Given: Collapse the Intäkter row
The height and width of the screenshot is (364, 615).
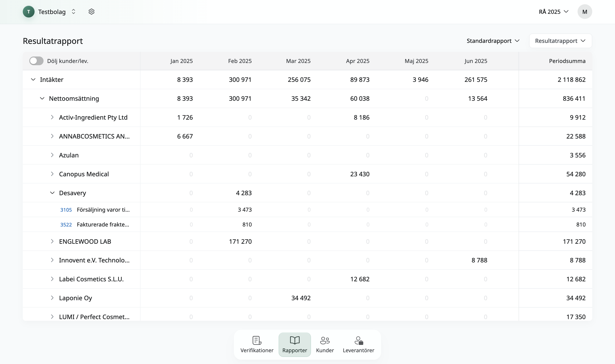Looking at the screenshot, I should pyautogui.click(x=33, y=79).
